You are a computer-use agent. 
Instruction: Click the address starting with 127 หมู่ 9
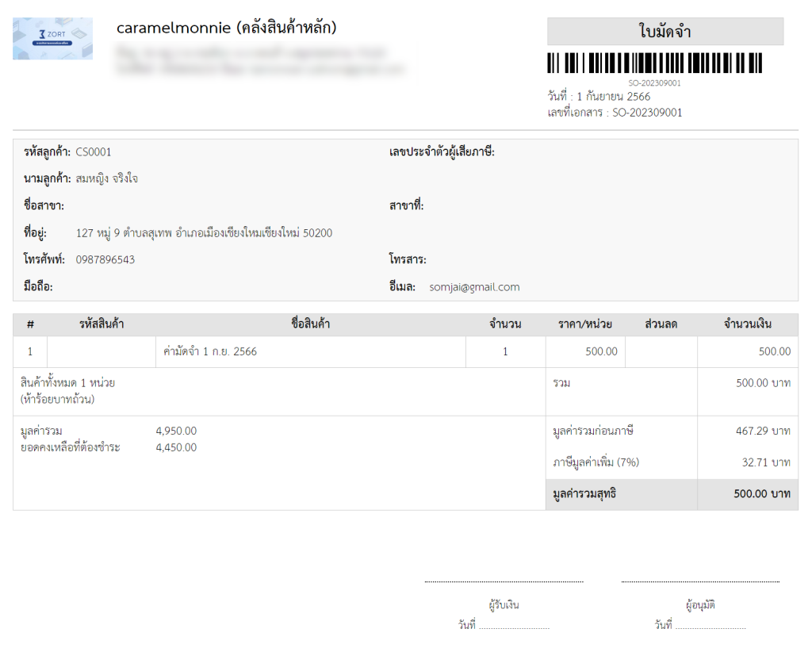click(x=204, y=233)
